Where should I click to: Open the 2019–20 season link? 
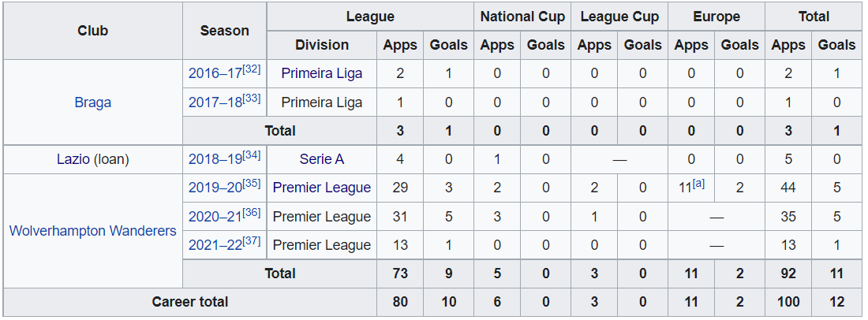(215, 188)
